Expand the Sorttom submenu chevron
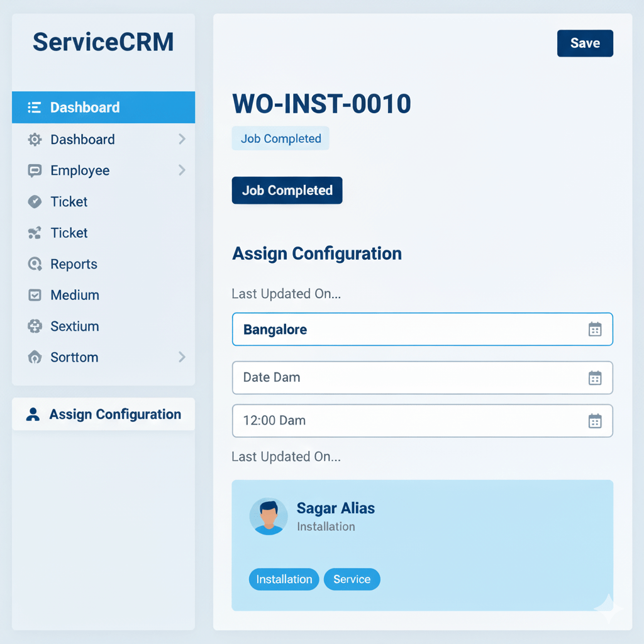This screenshot has width=644, height=644. point(182,357)
